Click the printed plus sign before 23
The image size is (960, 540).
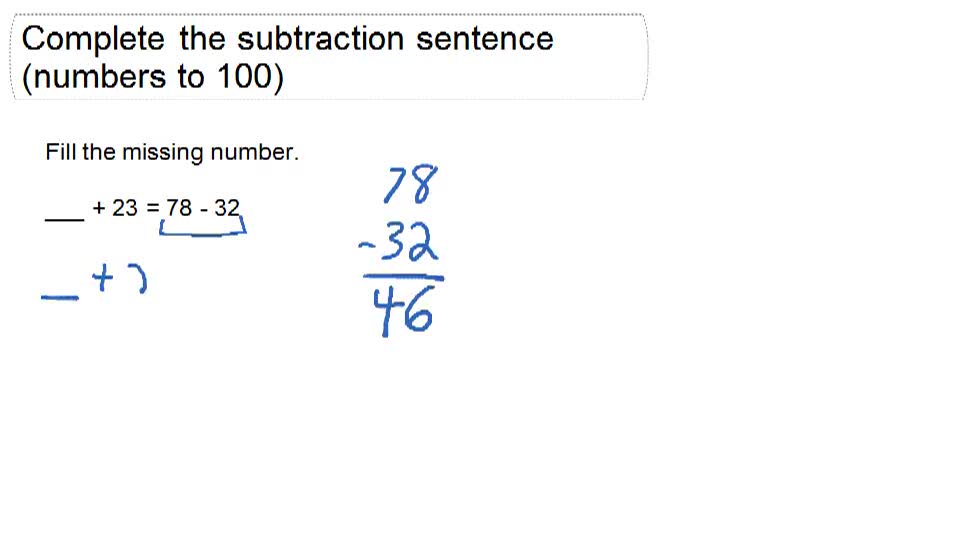pos(99,208)
